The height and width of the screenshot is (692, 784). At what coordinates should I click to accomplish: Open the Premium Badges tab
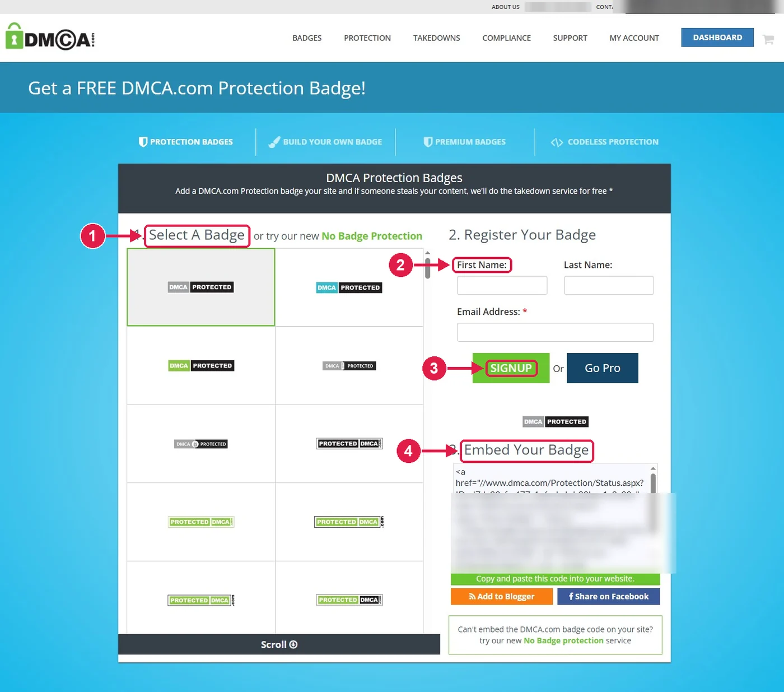pos(465,142)
